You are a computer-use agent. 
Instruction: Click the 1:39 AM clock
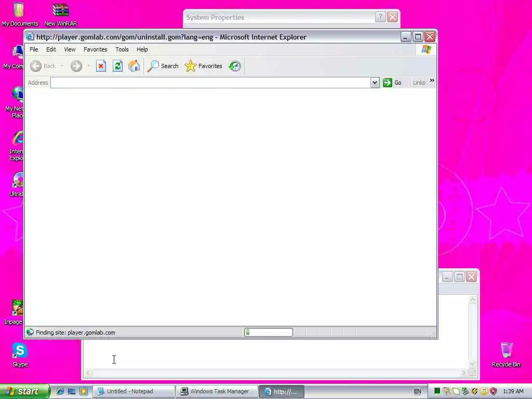point(513,391)
